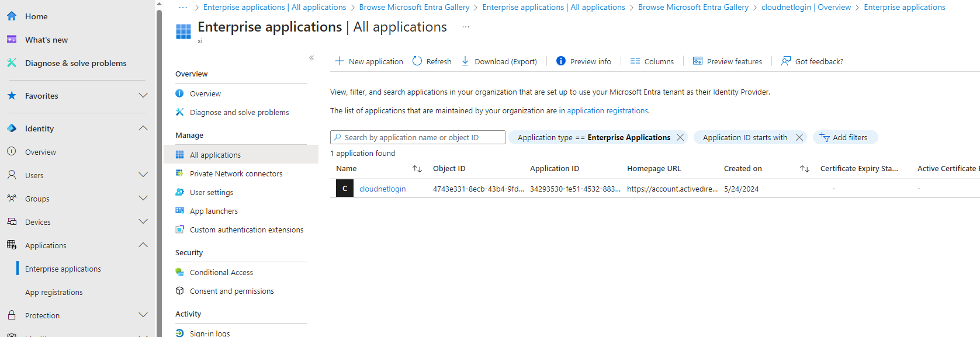The width and height of the screenshot is (980, 337).
Task: Open Diagnose & solve problems in sidebar
Action: [75, 63]
